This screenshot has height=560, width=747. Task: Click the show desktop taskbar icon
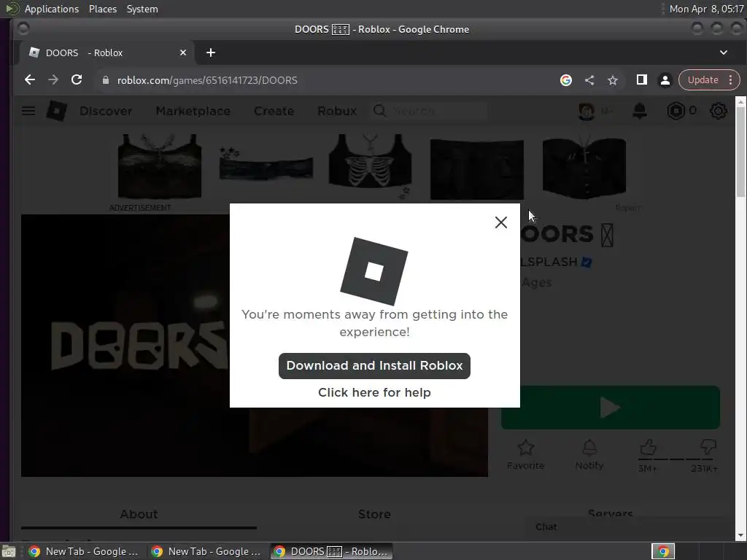coord(9,551)
